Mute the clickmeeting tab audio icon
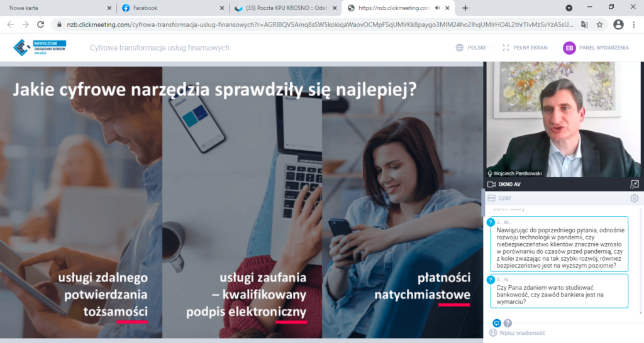 click(x=438, y=8)
